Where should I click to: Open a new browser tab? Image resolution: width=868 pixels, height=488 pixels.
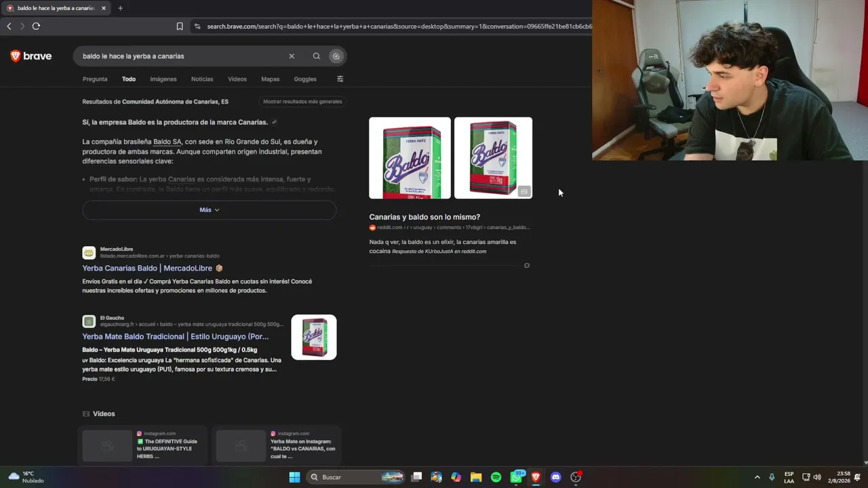click(x=120, y=8)
